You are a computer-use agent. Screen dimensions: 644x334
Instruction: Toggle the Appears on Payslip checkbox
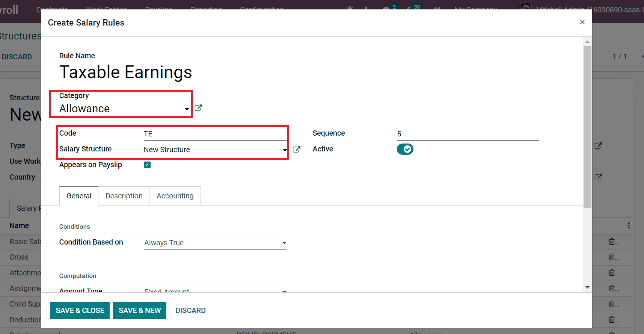(x=147, y=165)
